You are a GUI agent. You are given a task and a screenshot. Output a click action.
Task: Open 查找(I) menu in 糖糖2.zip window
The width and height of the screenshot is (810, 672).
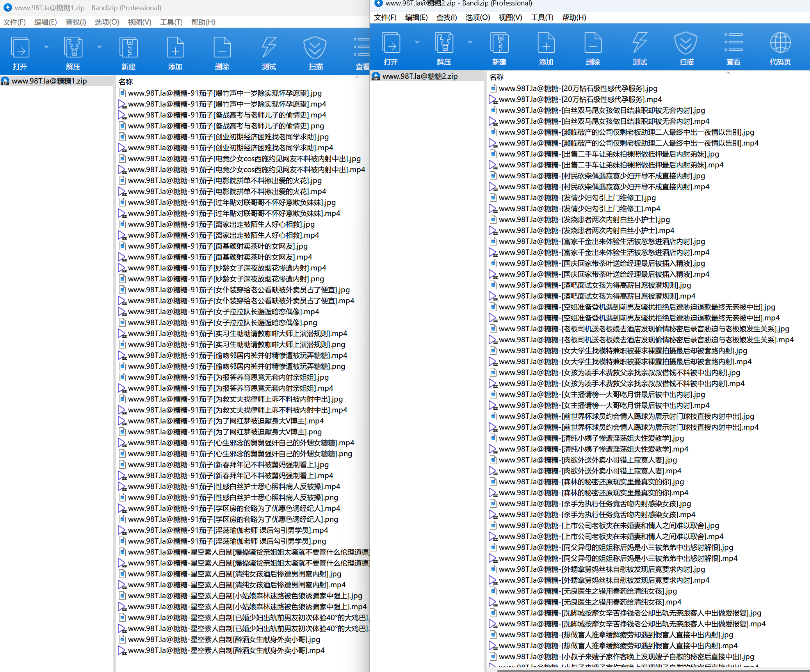point(447,18)
